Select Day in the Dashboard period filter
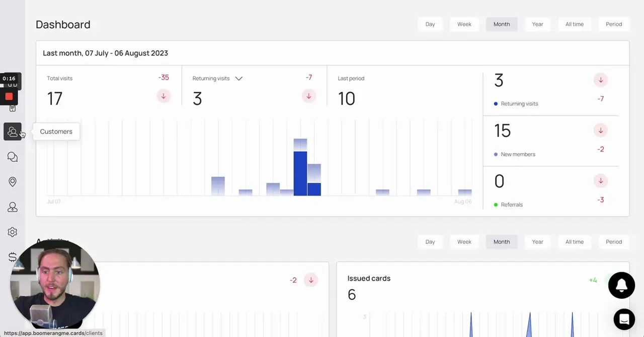This screenshot has width=644, height=337. click(x=430, y=24)
